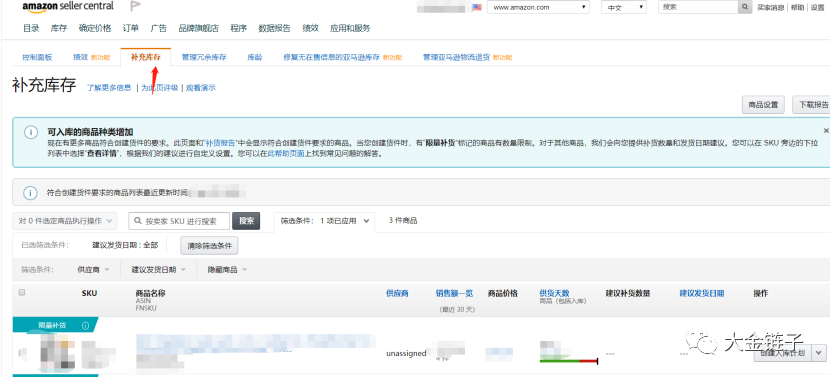The image size is (830, 378).
Task: Click the US flag marketplace icon
Action: click(x=476, y=7)
